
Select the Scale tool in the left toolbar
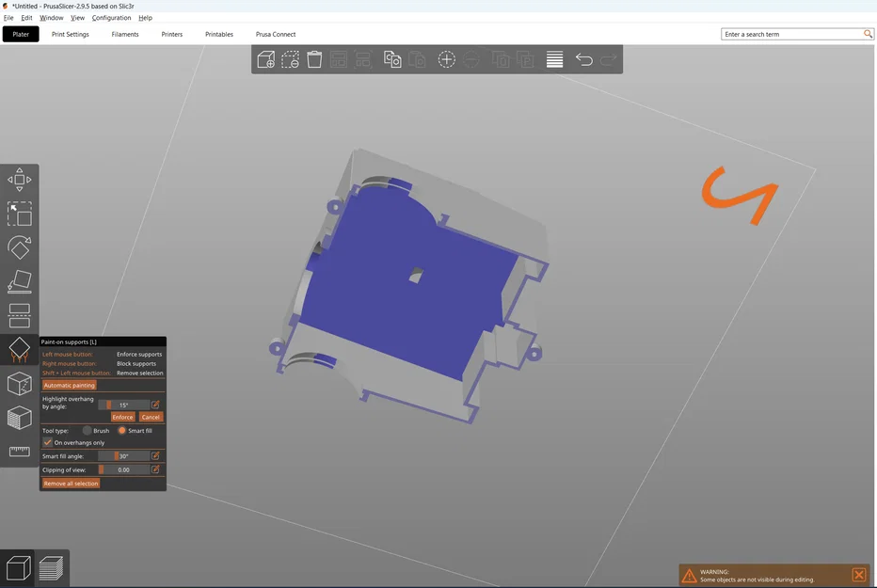tap(20, 214)
